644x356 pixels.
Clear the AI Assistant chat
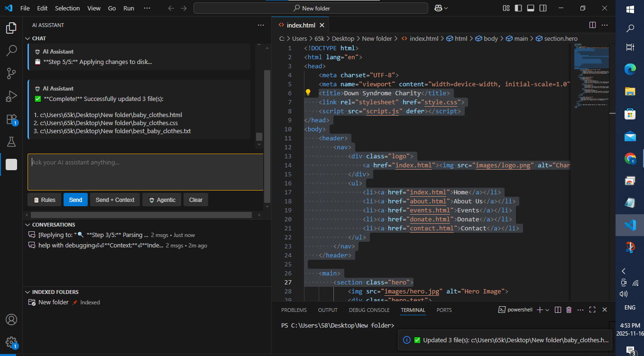(x=195, y=200)
